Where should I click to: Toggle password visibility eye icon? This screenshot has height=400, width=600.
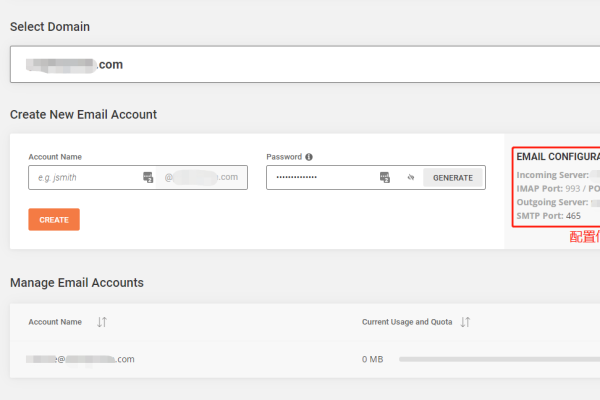[411, 177]
